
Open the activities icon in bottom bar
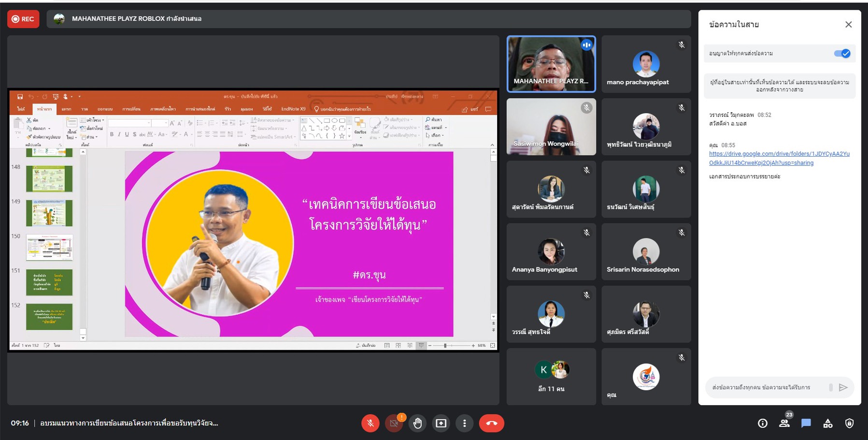pos(828,424)
